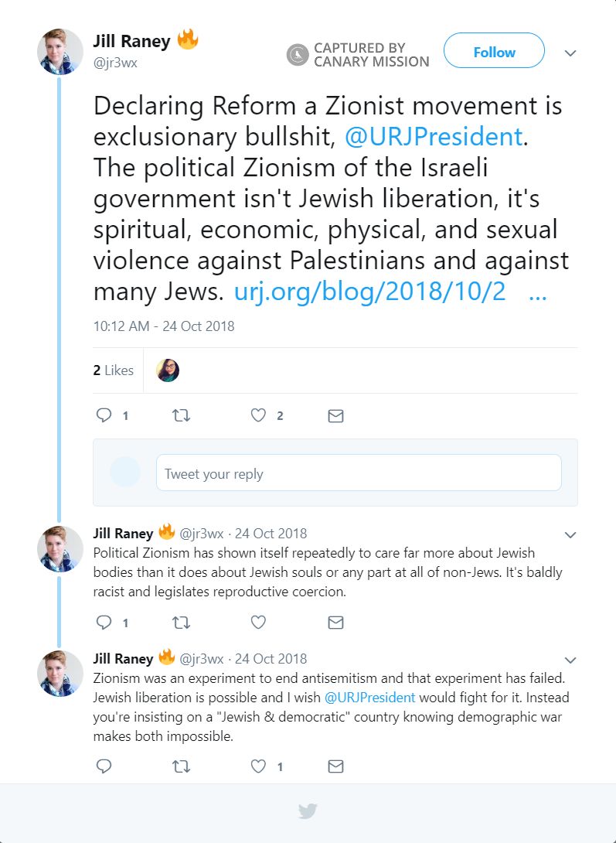Follow Jill Raney

pyautogui.click(x=494, y=52)
